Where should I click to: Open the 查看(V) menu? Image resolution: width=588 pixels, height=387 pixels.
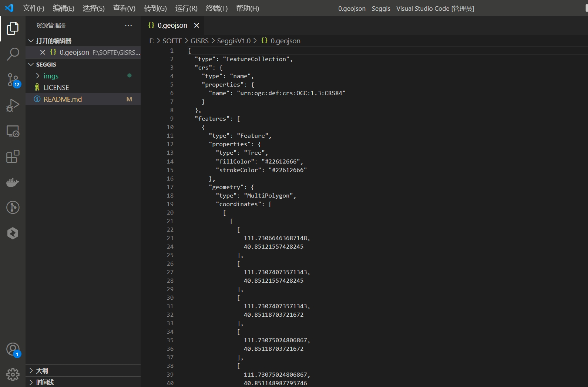(x=124, y=8)
